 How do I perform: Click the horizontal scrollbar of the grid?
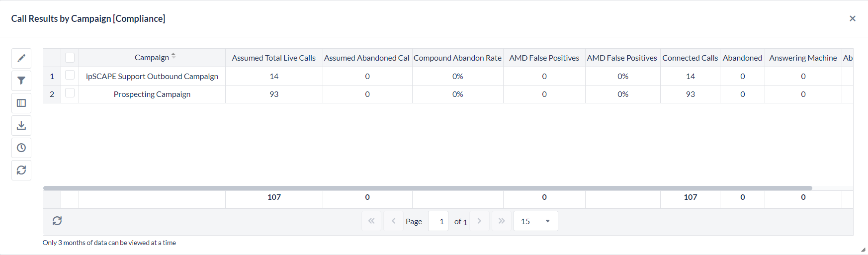tap(428, 188)
